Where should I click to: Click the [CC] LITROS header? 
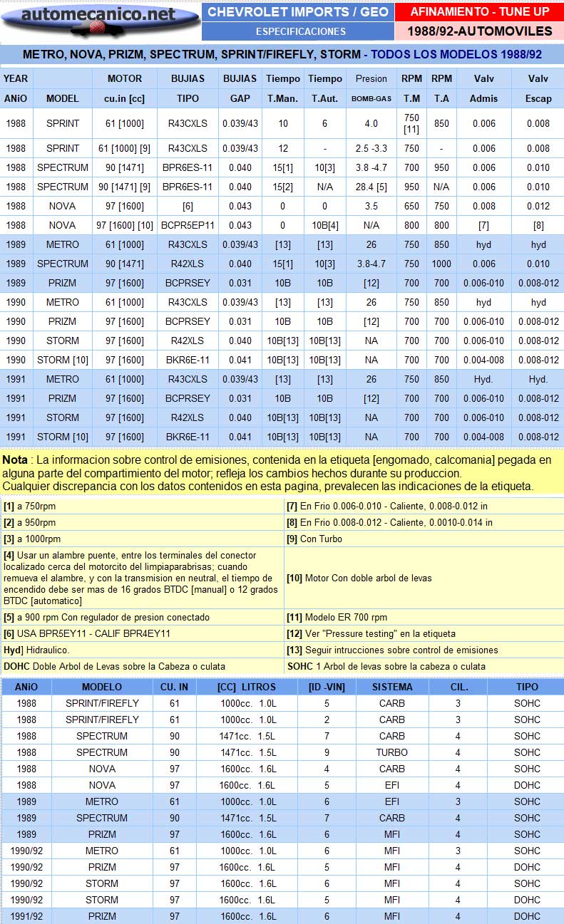click(247, 687)
